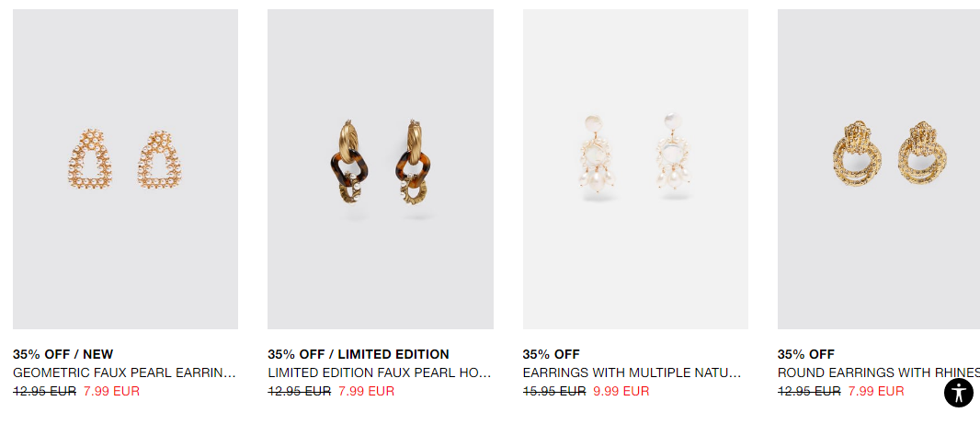This screenshot has width=980, height=424.
Task: Click the 7.99 EUR price of geometric earrings
Action: tap(111, 392)
